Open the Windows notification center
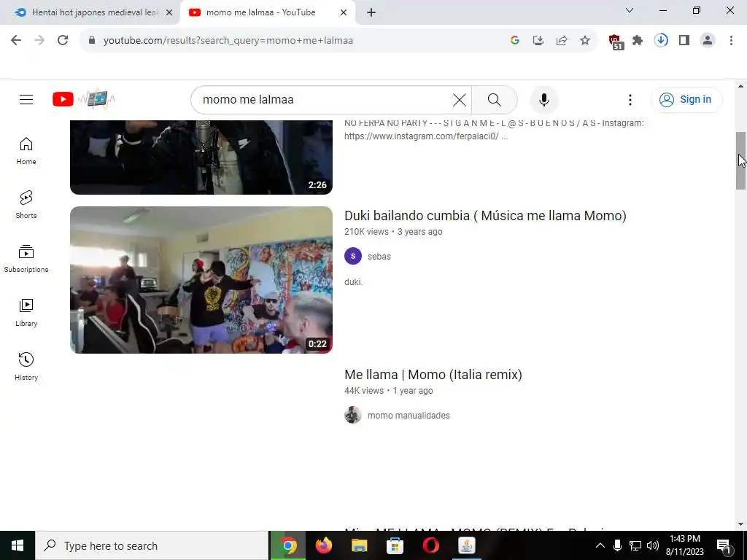The height and width of the screenshot is (560, 747). (x=724, y=546)
